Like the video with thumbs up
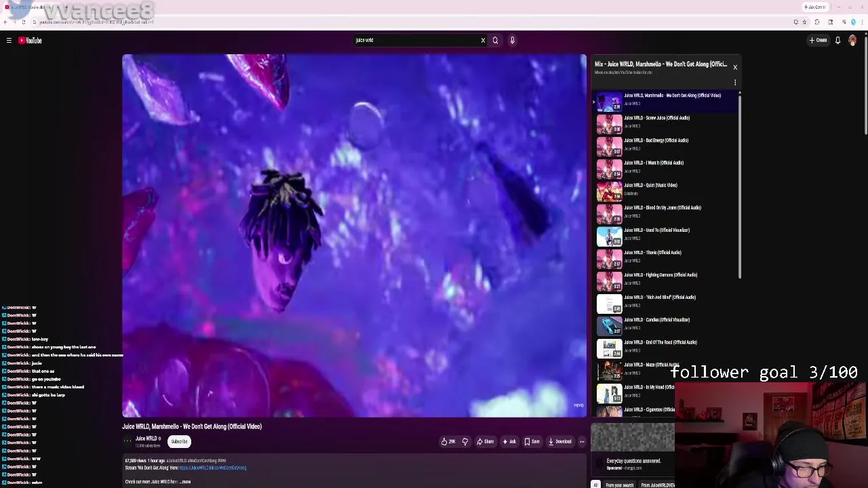Viewport: 868px width, 488px height. point(448,442)
